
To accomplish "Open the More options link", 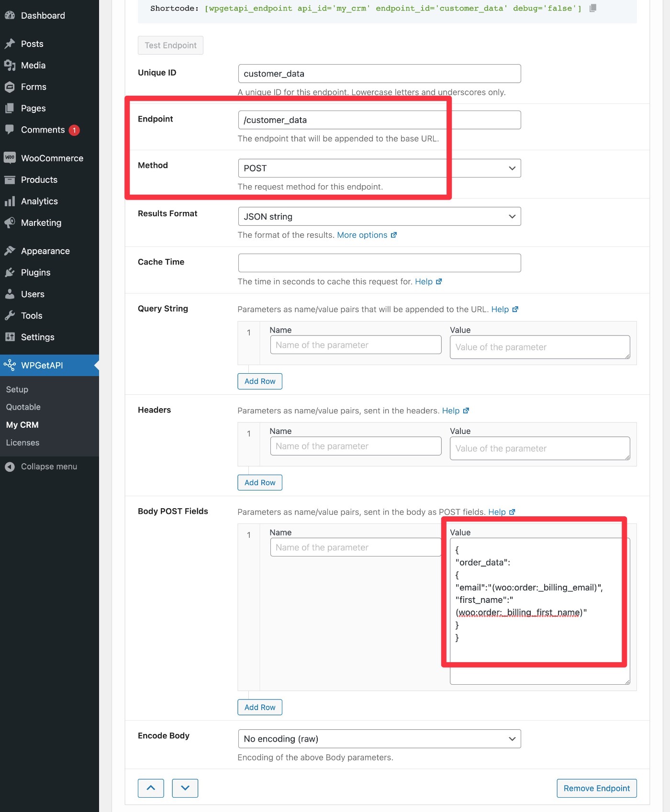I will [x=367, y=235].
